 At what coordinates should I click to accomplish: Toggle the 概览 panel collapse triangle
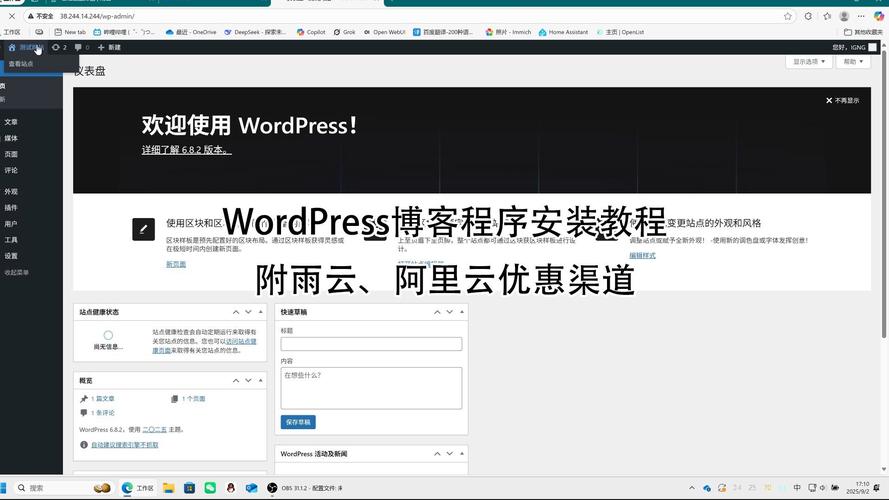pyautogui.click(x=261, y=381)
